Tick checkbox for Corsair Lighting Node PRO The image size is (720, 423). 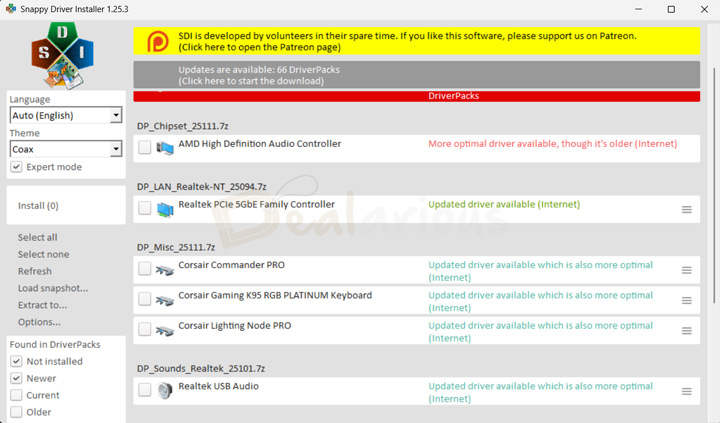(x=145, y=329)
